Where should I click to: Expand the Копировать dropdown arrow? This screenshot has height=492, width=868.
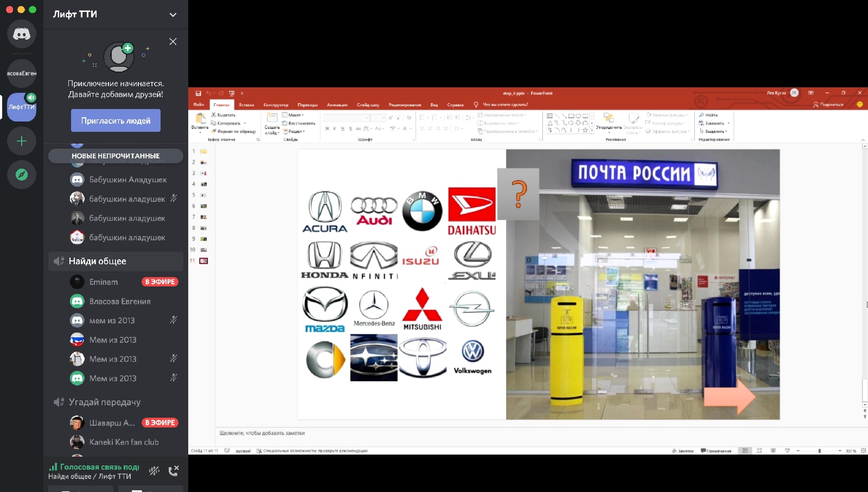pyautogui.click(x=245, y=123)
